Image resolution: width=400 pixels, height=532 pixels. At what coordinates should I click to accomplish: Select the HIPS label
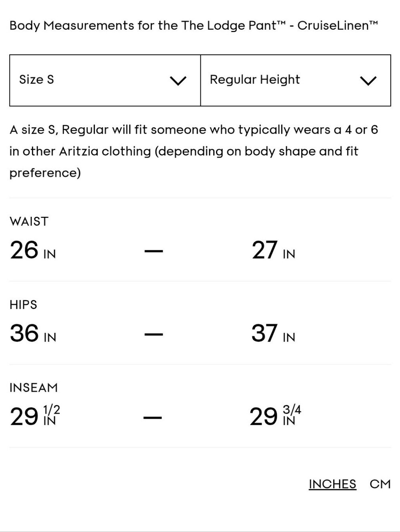coord(23,304)
